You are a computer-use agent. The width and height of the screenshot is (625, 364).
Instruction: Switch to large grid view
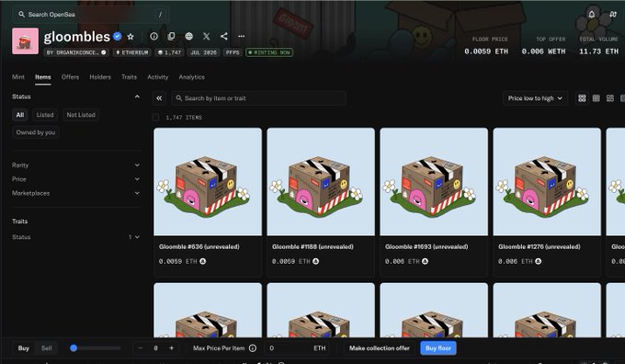point(582,98)
